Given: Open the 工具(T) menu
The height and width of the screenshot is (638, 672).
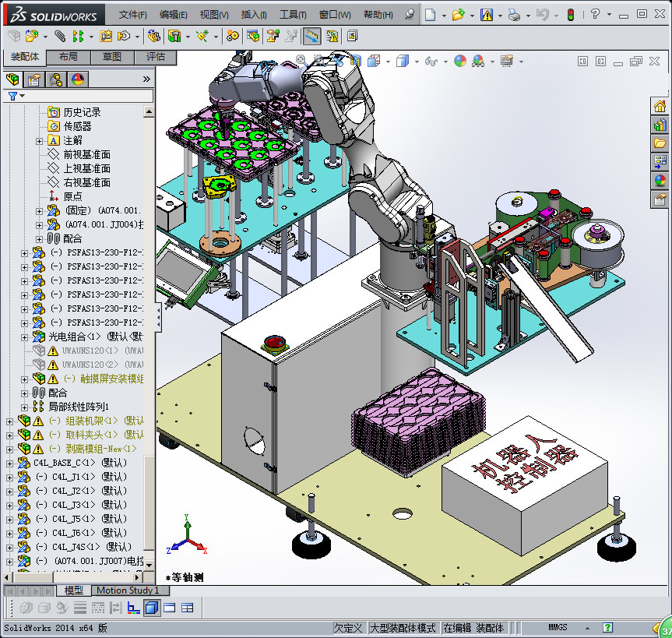Looking at the screenshot, I should click(x=293, y=15).
